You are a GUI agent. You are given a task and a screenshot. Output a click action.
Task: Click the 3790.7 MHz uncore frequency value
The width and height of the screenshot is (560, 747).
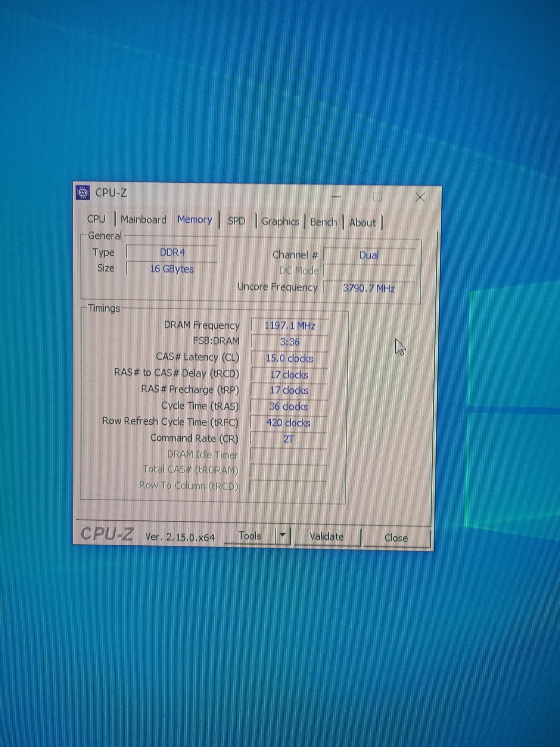(369, 288)
